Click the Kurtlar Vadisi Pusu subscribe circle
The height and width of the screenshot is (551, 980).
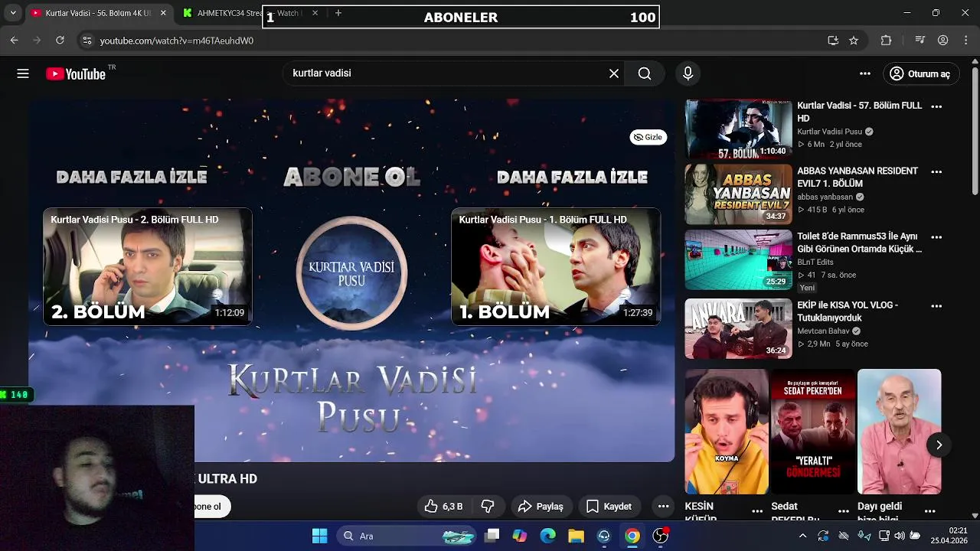(x=351, y=273)
